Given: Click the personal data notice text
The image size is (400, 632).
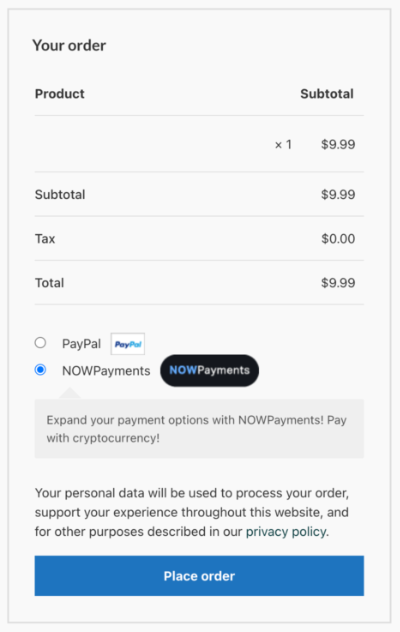Looking at the screenshot, I should pyautogui.click(x=192, y=512).
